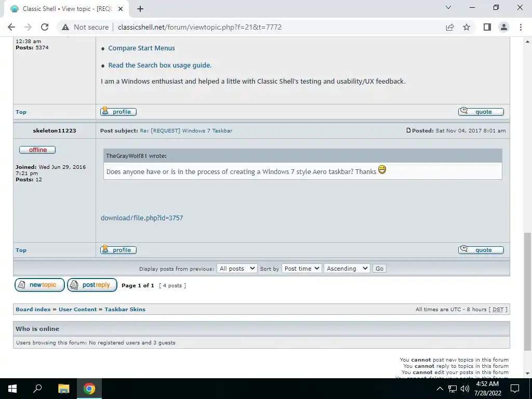This screenshot has width=532, height=399.
Task: Open the Not secure site warning
Action: point(85,27)
